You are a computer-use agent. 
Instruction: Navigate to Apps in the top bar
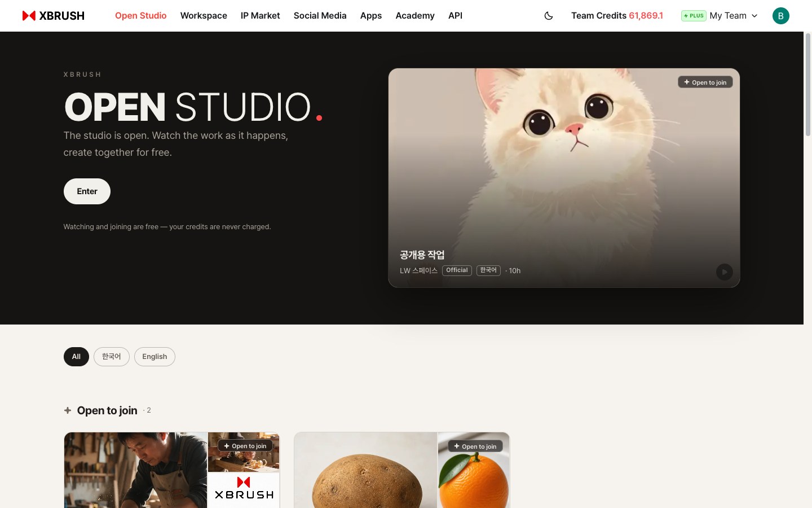click(371, 16)
